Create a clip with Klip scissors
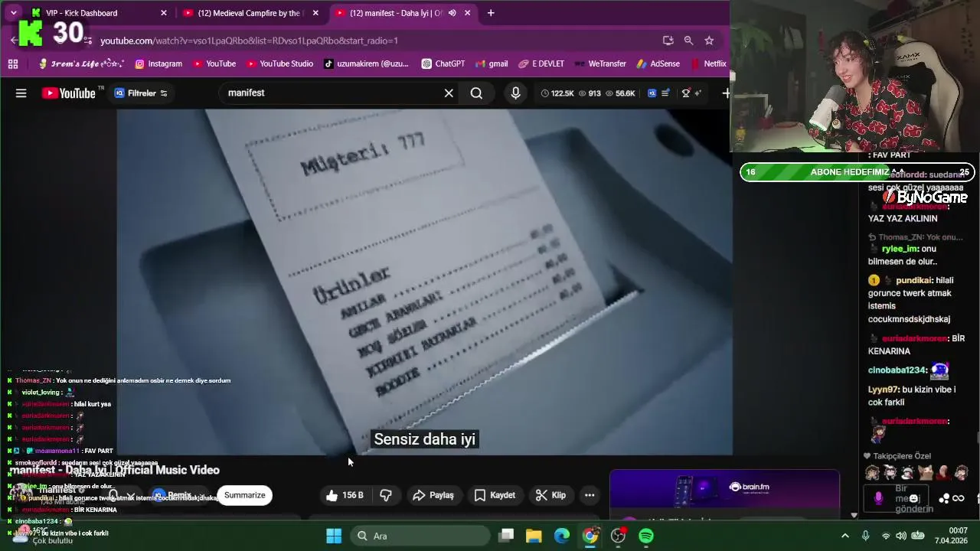 (550, 495)
